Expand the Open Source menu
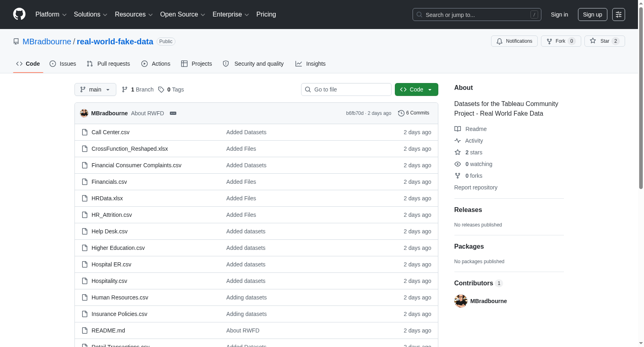Image resolution: width=644 pixels, height=347 pixels. [x=183, y=15]
